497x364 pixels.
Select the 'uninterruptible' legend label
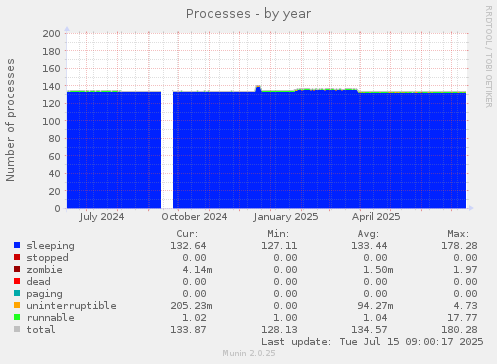(71, 306)
